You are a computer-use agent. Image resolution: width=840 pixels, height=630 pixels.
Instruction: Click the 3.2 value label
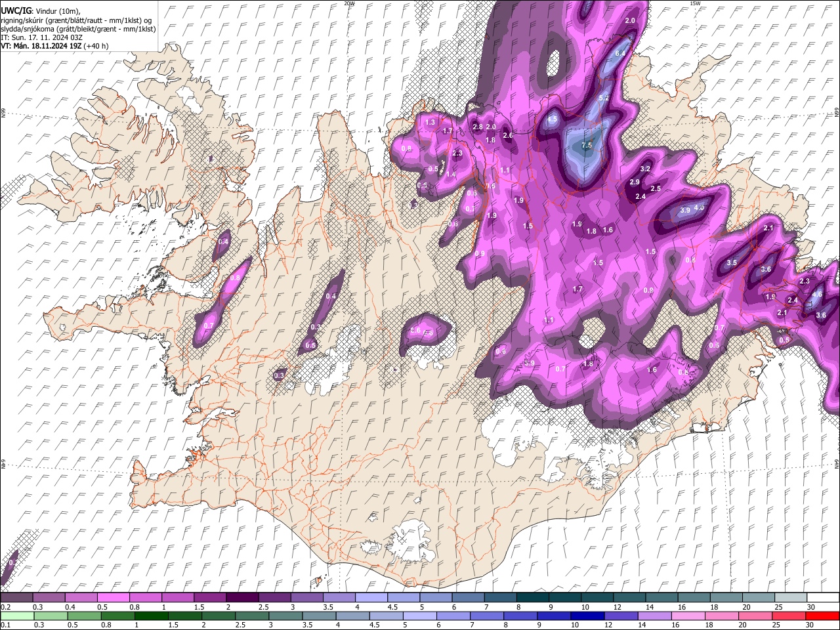[645, 169]
